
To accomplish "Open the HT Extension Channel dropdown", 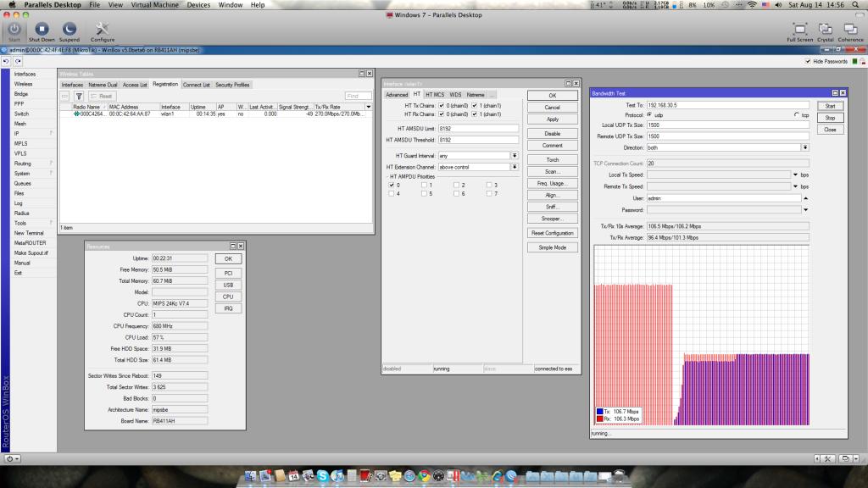I will (514, 167).
